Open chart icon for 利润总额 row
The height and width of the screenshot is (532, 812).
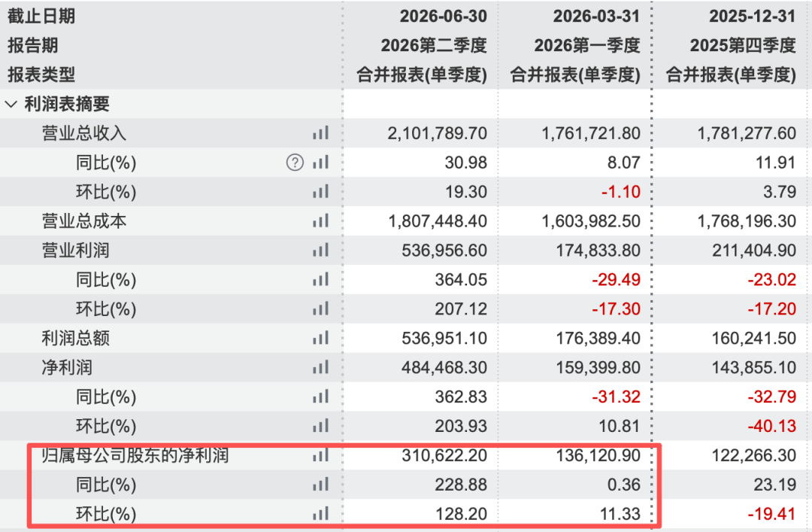[320, 339]
